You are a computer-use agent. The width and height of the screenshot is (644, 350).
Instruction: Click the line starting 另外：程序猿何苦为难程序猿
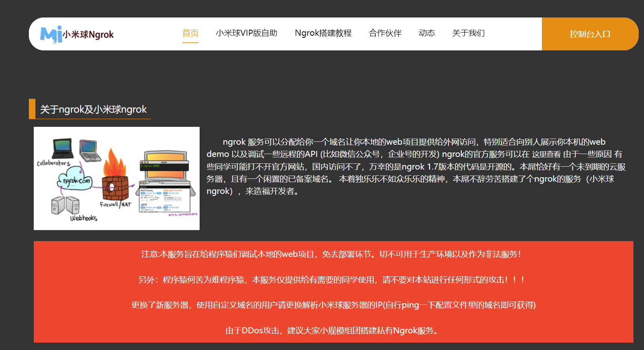tap(331, 280)
